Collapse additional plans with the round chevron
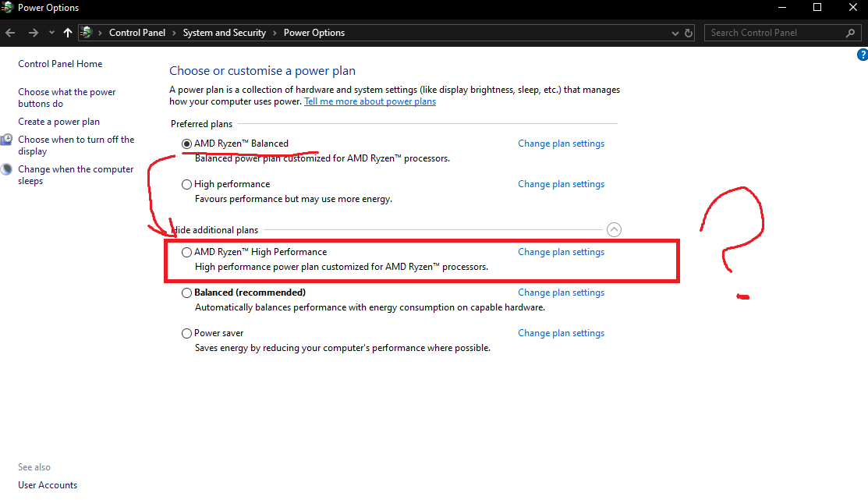Viewport: 868px width, 500px height. coord(614,230)
